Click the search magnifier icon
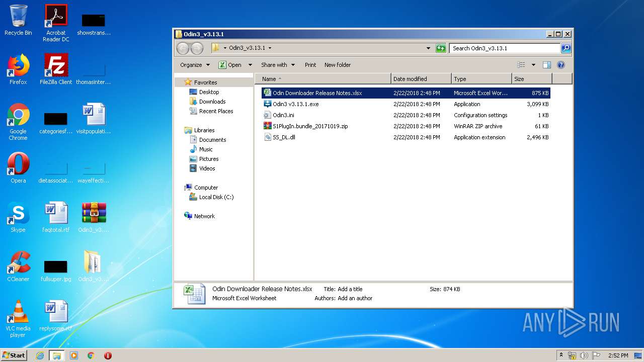Viewport: 644px width, 362px height. click(566, 48)
